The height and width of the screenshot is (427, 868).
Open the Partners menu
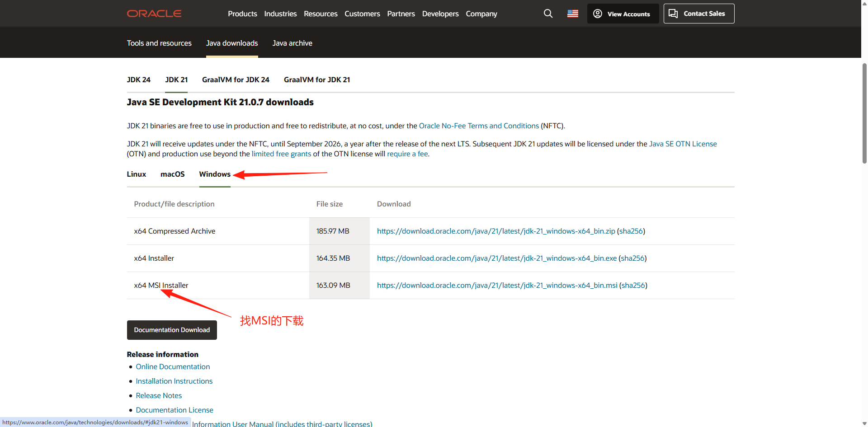401,14
